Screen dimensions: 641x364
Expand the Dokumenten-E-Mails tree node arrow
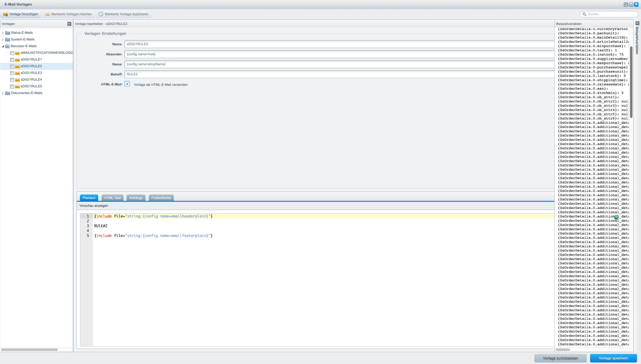[x=3, y=93]
